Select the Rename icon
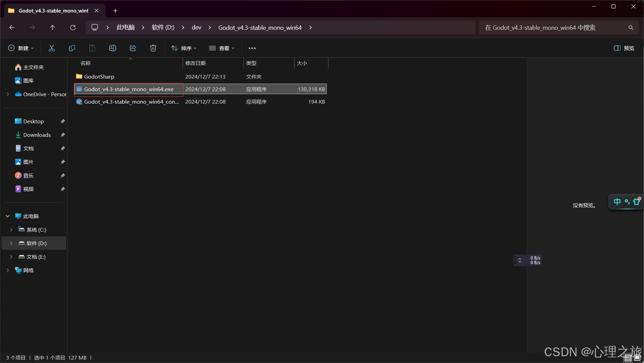 (112, 48)
